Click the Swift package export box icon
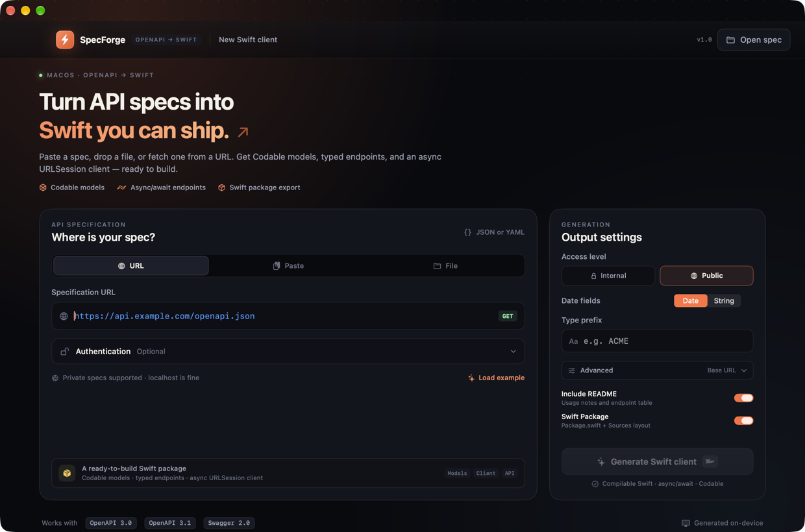Image resolution: width=805 pixels, height=532 pixels. (x=222, y=187)
